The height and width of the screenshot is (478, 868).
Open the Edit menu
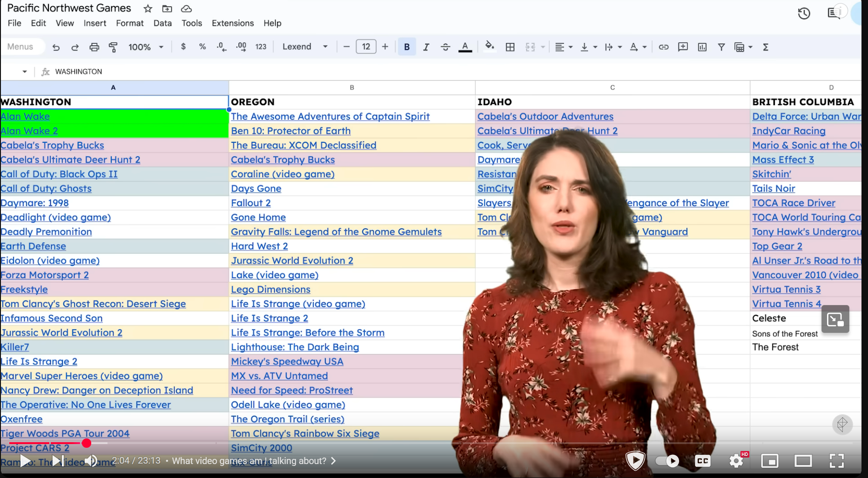click(38, 23)
